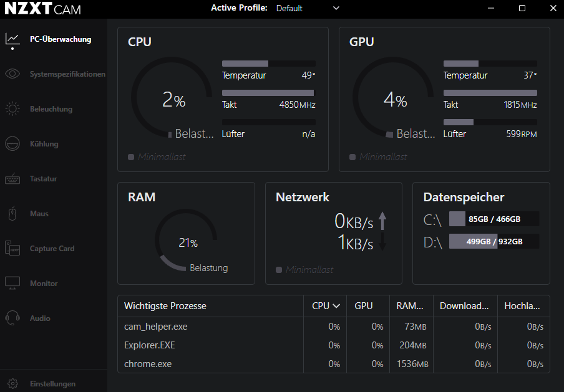The width and height of the screenshot is (564, 392).
Task: Sort processes by Download column
Action: [465, 306]
